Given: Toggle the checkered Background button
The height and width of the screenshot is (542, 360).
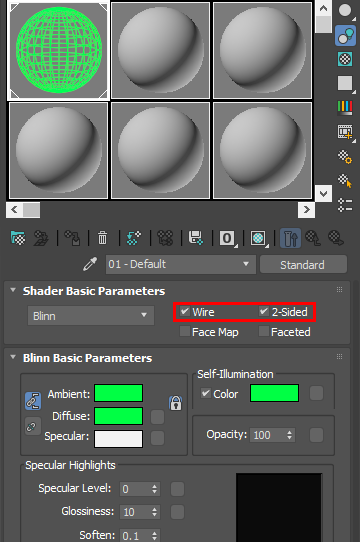Looking at the screenshot, I should pos(345,59).
